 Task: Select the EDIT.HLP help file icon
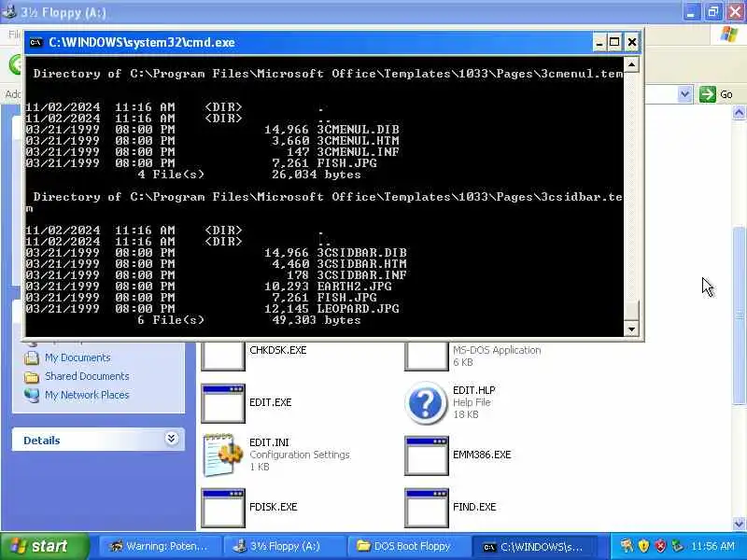(x=426, y=402)
